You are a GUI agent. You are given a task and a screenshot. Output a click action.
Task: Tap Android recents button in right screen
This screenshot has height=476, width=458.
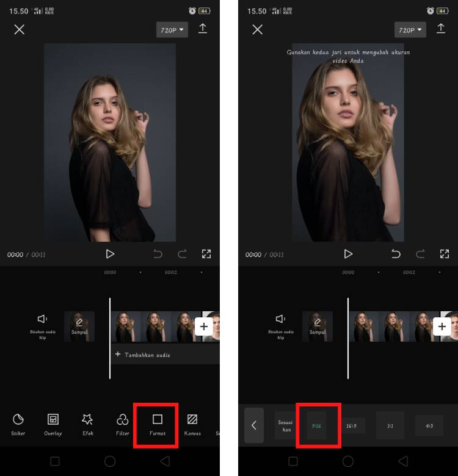tap(293, 461)
